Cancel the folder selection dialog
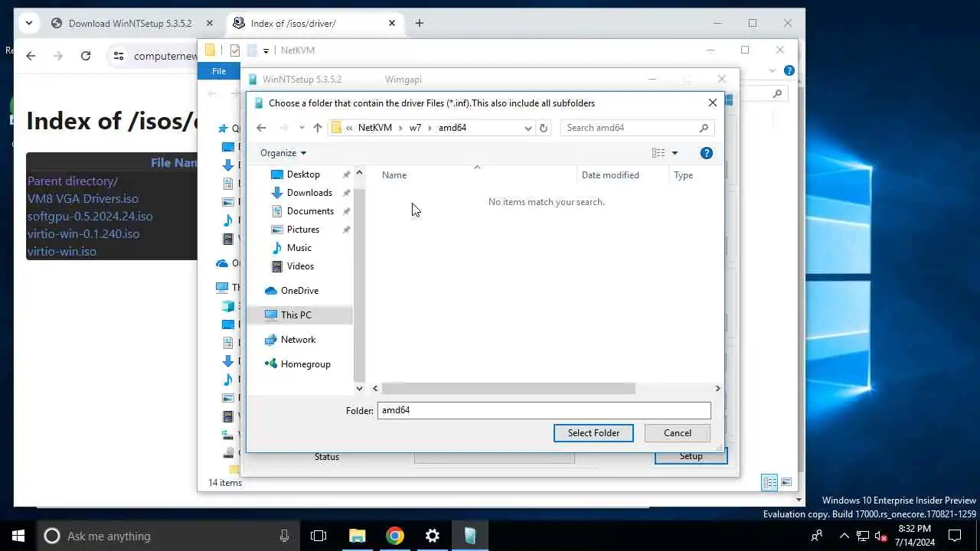The image size is (980, 551). click(x=678, y=433)
